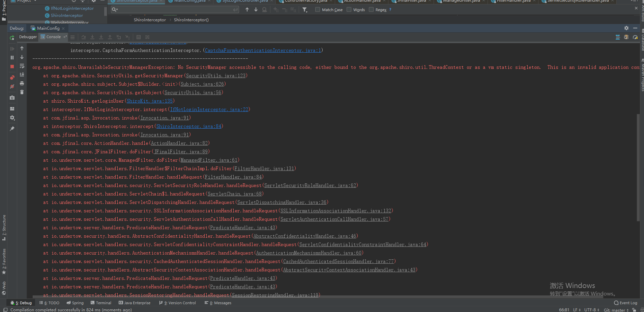
Task: Print the console output
Action: point(22,83)
